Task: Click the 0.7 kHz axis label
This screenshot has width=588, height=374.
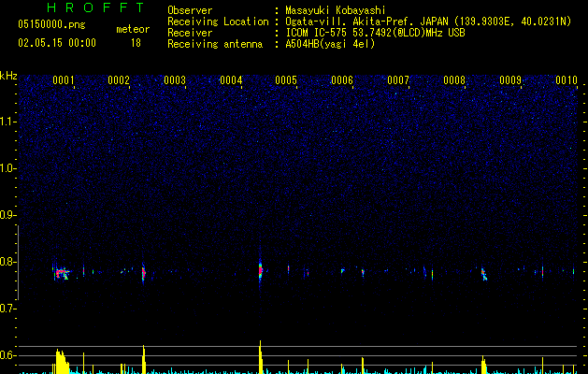Action: [7, 309]
